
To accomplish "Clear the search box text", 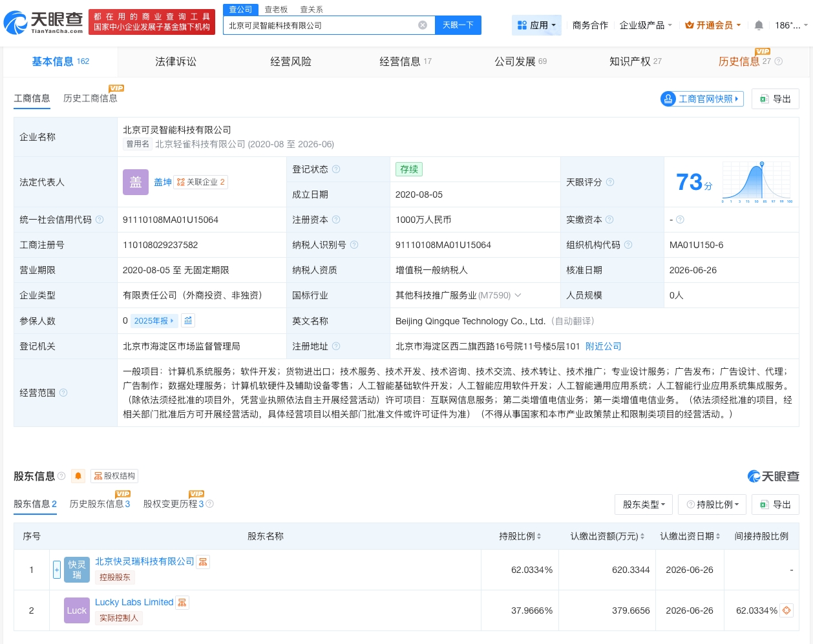I will (x=423, y=25).
